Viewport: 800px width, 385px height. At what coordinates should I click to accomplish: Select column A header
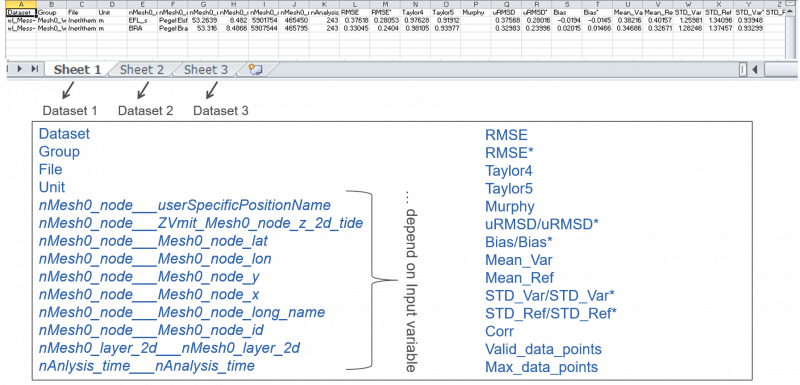(x=21, y=4)
